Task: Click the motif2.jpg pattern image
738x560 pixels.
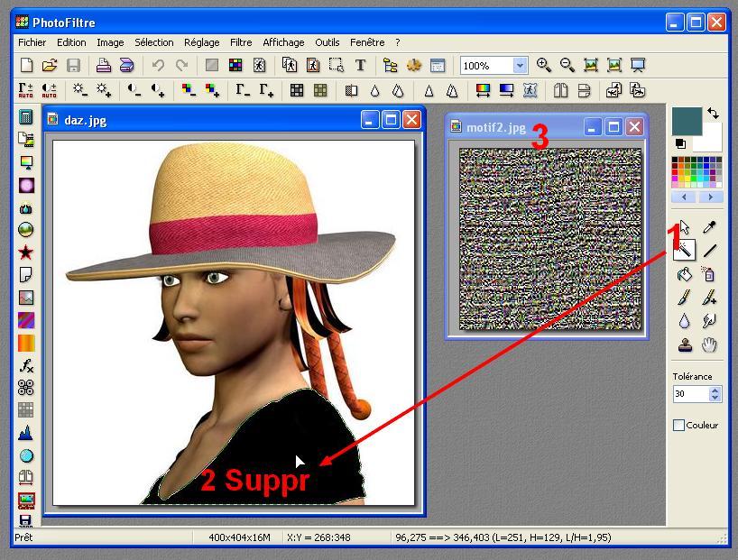Action: pyautogui.click(x=549, y=239)
